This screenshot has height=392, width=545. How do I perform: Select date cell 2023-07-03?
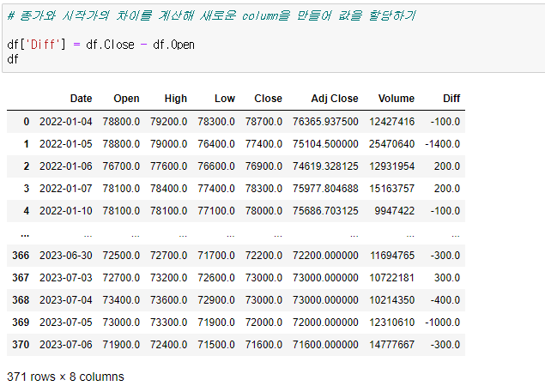[x=66, y=278]
